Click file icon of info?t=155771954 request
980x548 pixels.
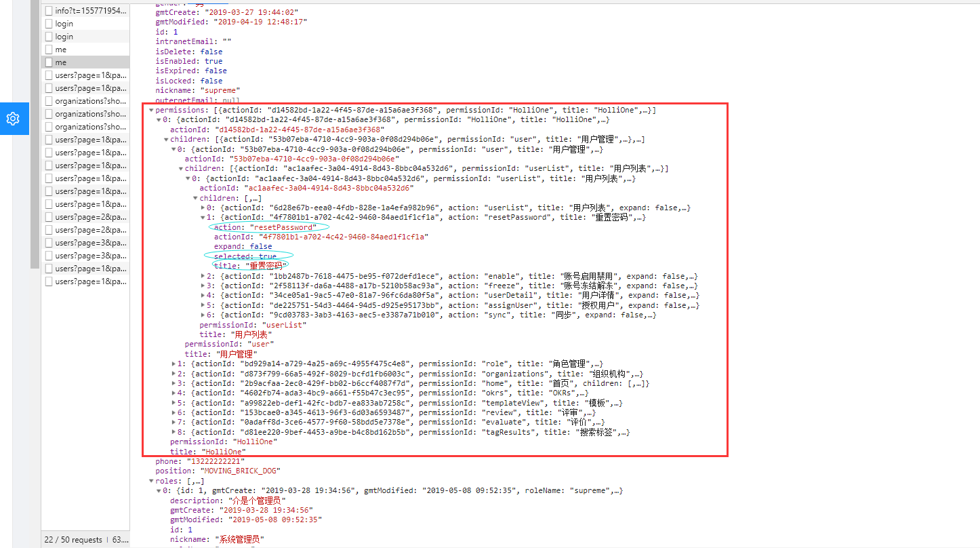pos(49,11)
